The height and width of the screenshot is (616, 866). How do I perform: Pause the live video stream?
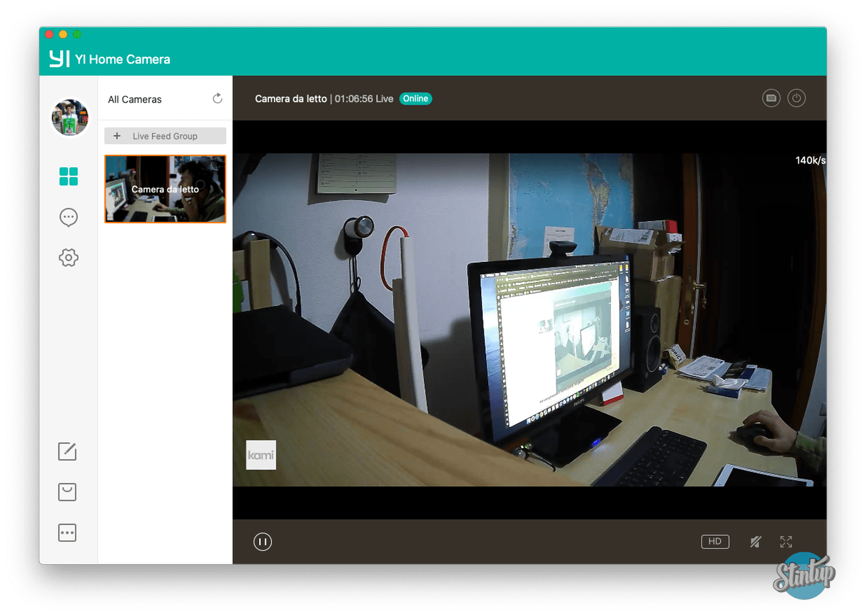(263, 541)
